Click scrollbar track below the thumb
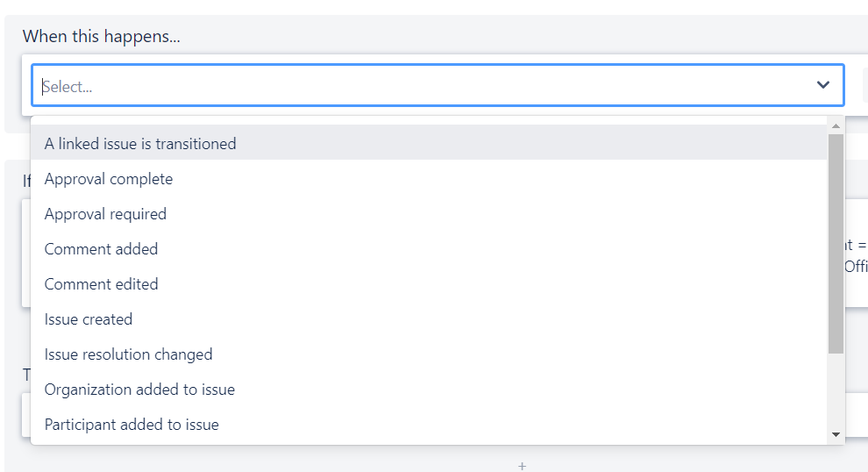The image size is (868, 472). (x=836, y=391)
